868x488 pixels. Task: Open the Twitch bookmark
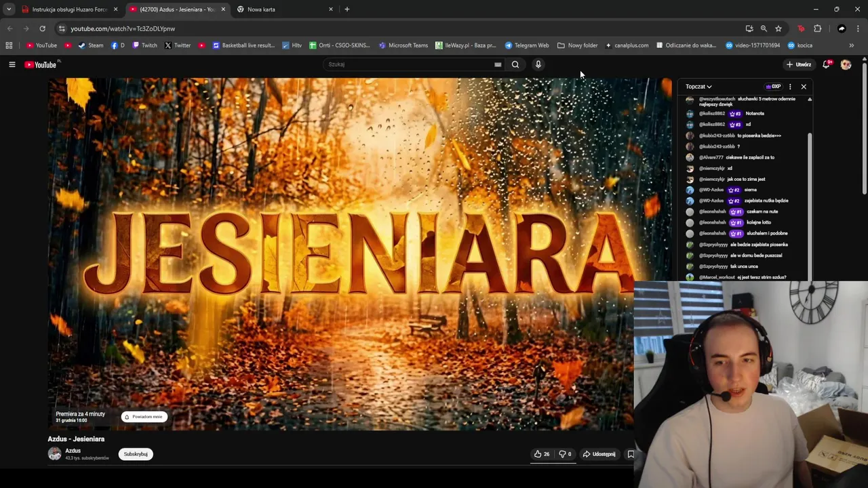coord(144,45)
